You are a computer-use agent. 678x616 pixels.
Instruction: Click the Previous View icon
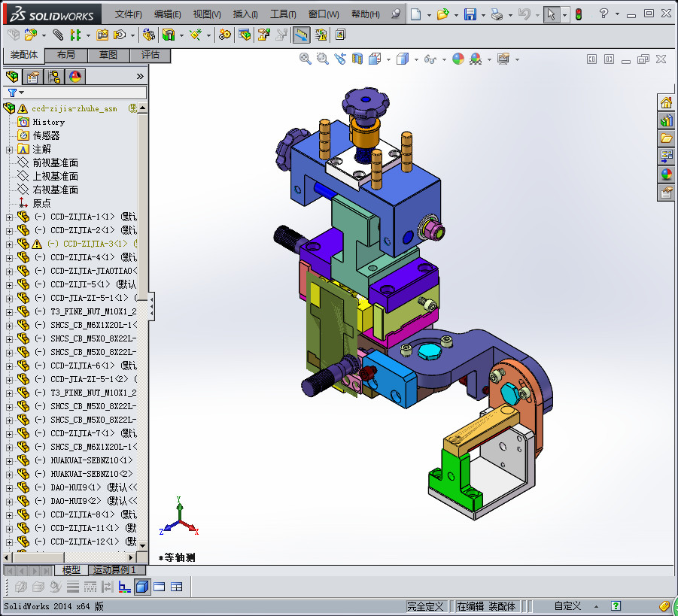click(340, 59)
